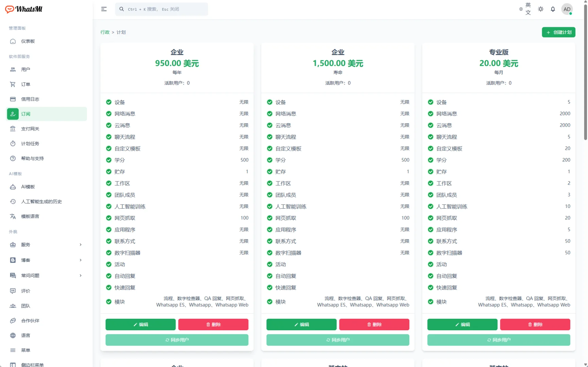
Task: Click 自定义模板 value 20 in 专业版 plan
Action: pos(568,148)
